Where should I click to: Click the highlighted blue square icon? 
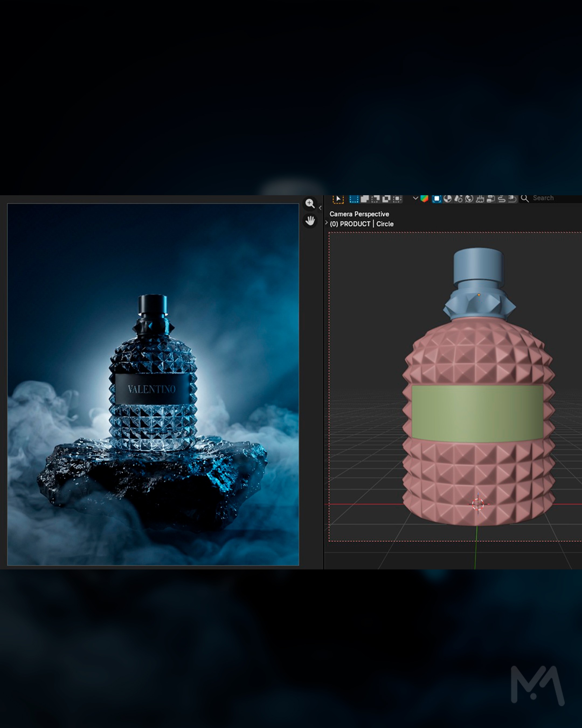click(436, 199)
